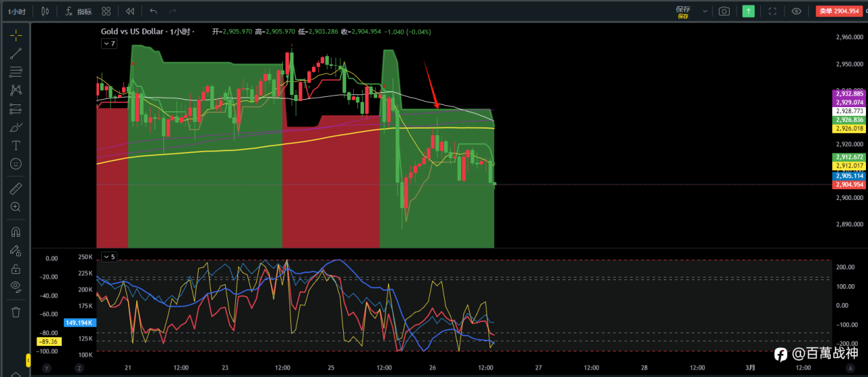Screen dimensions: 868x377
Task: Select the crosshair cursor tool
Action: (16, 35)
